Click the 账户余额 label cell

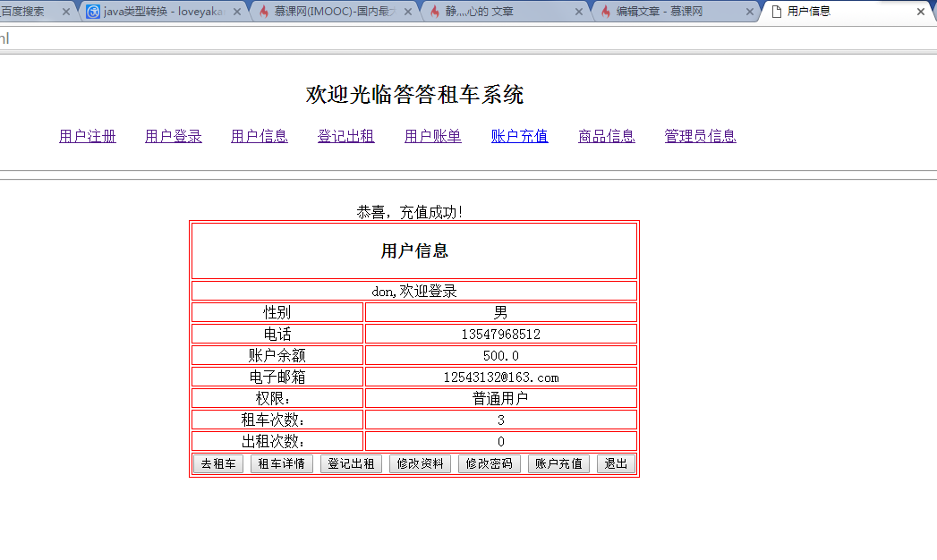click(277, 355)
